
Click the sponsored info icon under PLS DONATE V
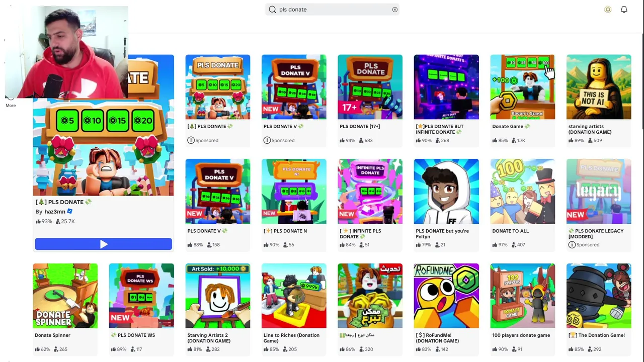(x=267, y=140)
